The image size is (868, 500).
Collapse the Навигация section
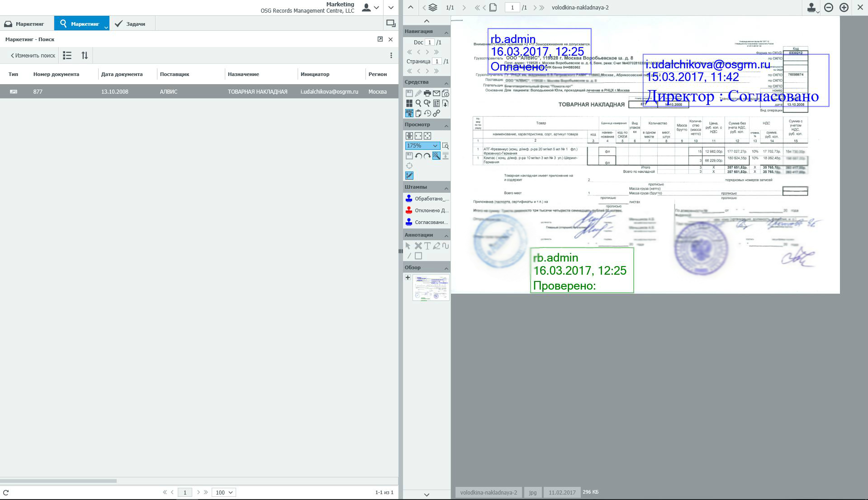tap(446, 32)
